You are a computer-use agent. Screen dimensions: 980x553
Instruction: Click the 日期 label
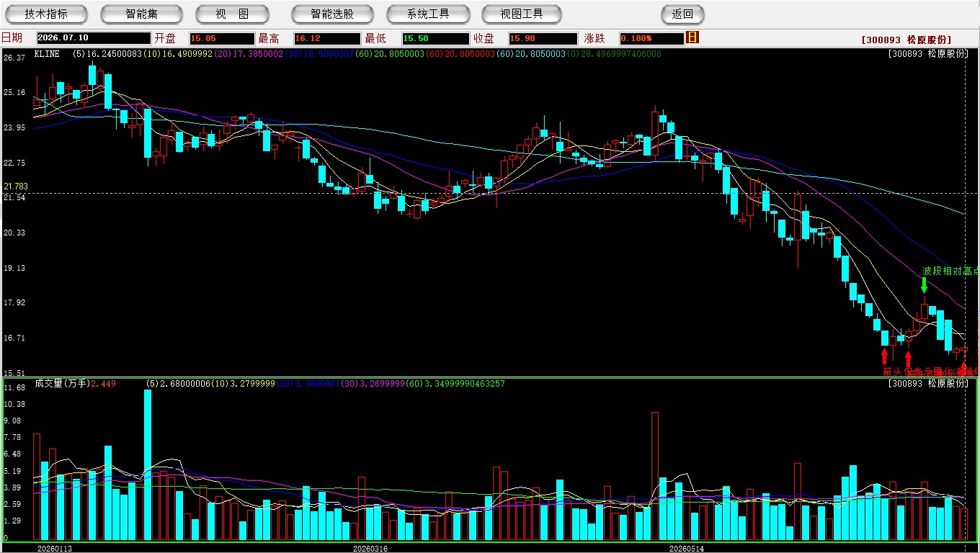point(12,38)
